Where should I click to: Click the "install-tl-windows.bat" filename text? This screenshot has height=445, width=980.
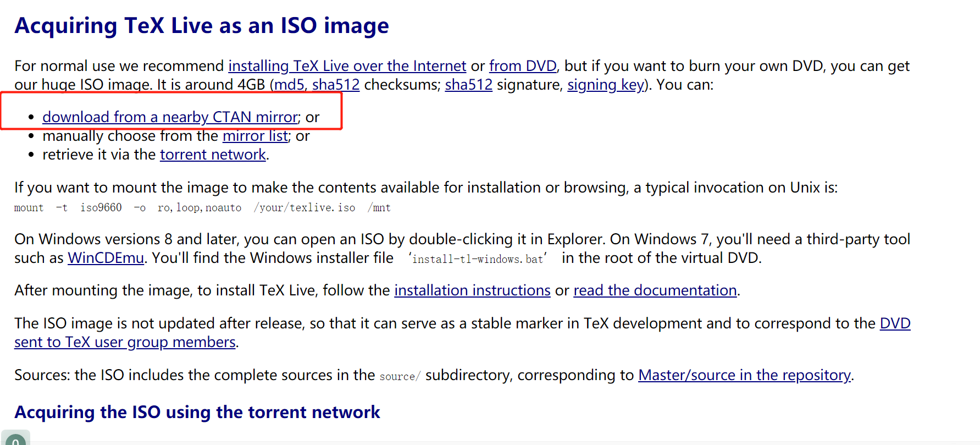click(x=478, y=259)
